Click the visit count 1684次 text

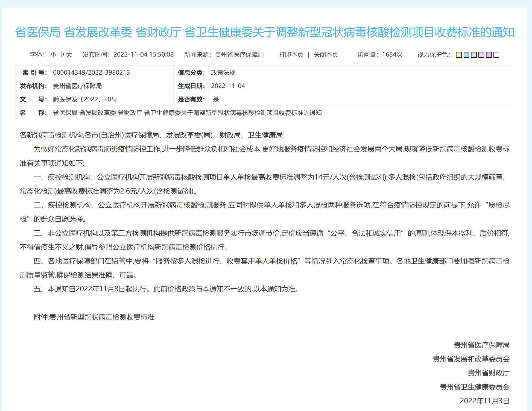(x=392, y=55)
